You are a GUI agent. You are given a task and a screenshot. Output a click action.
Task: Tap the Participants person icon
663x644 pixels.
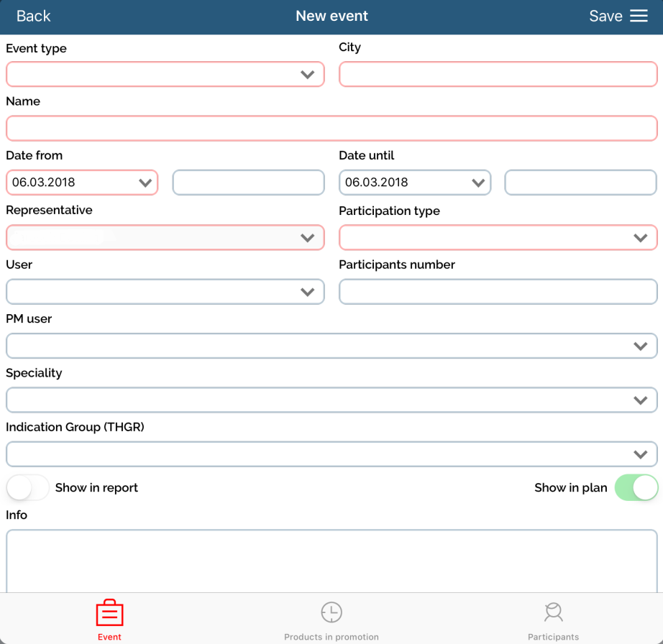tap(553, 612)
